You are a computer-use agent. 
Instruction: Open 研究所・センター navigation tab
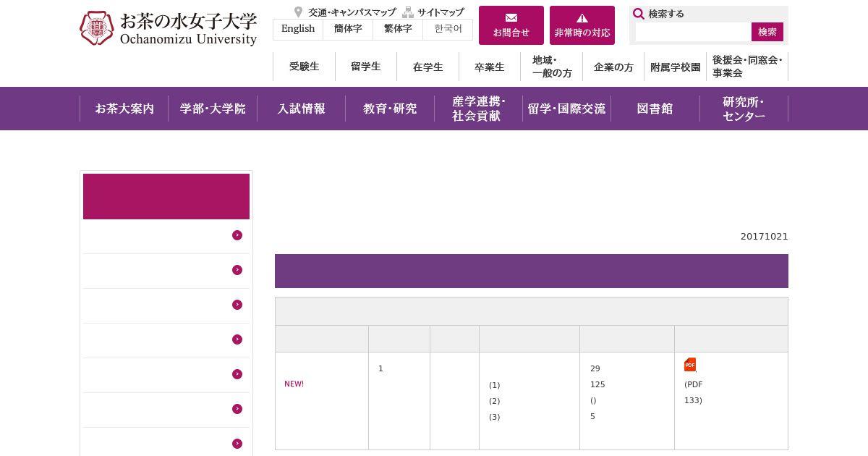click(744, 109)
